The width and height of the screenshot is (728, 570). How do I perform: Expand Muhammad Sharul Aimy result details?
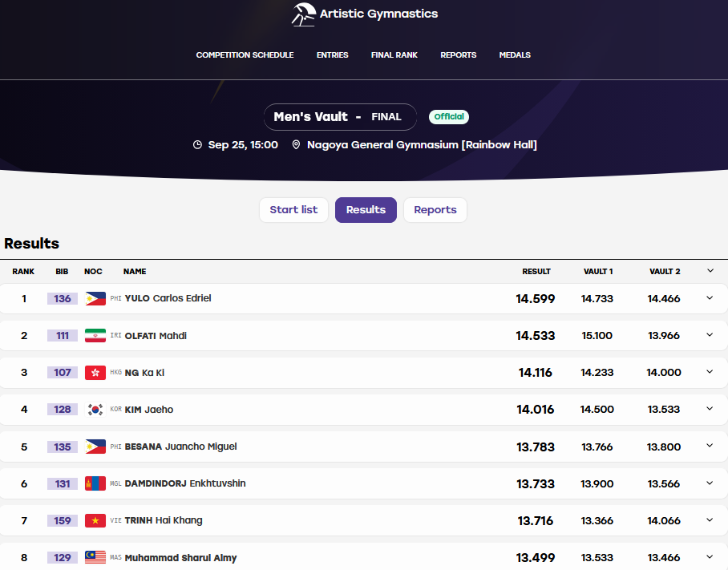coord(710,556)
